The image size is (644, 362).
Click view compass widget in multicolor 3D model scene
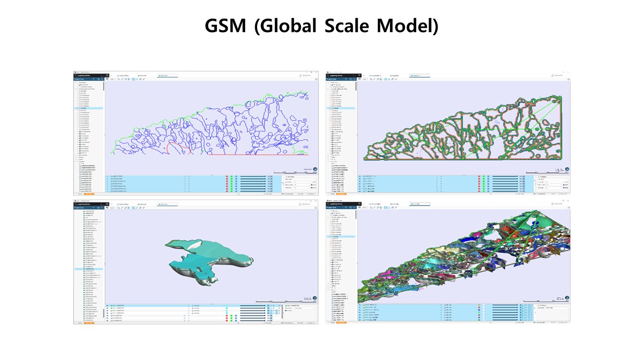coord(567,298)
